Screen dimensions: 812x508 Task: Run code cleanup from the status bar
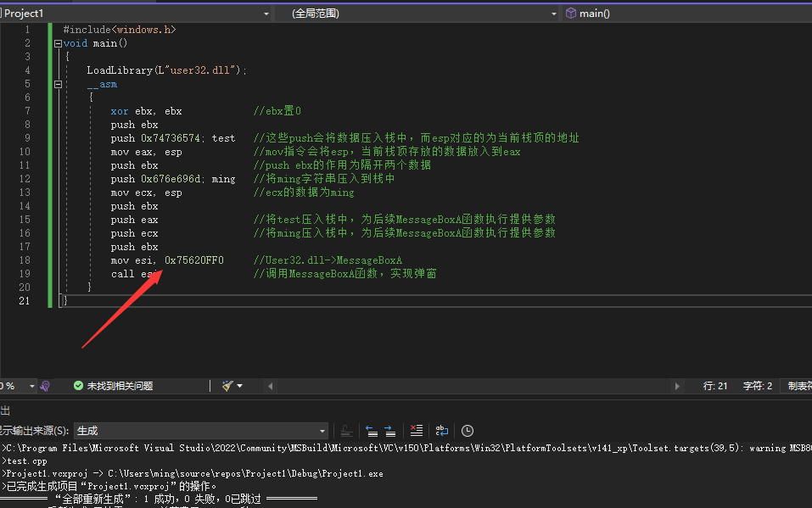227,386
